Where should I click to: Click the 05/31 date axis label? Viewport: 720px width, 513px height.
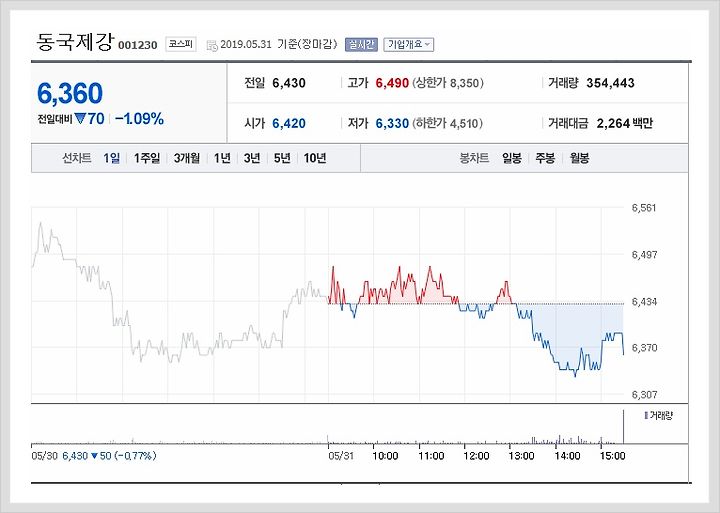[x=341, y=456]
